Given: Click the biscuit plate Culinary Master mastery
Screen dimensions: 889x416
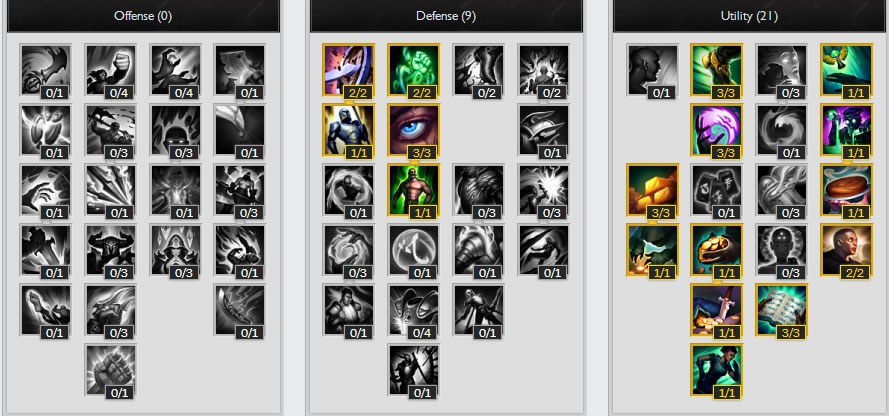Looking at the screenshot, I should pos(847,190).
